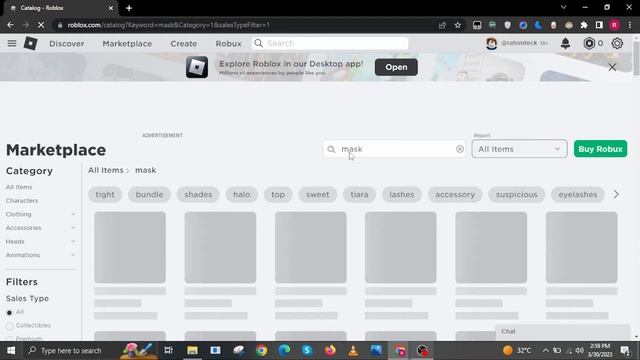The height and width of the screenshot is (360, 640).
Task: Open browser extensions puzzle icon
Action: click(x=584, y=25)
